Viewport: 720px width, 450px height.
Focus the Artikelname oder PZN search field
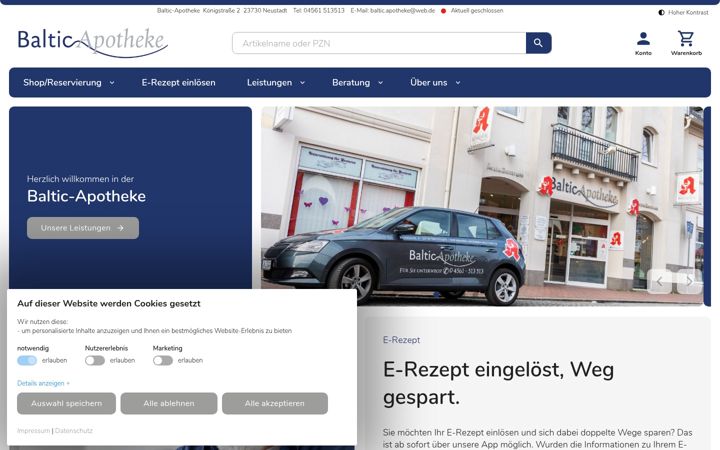tap(379, 43)
